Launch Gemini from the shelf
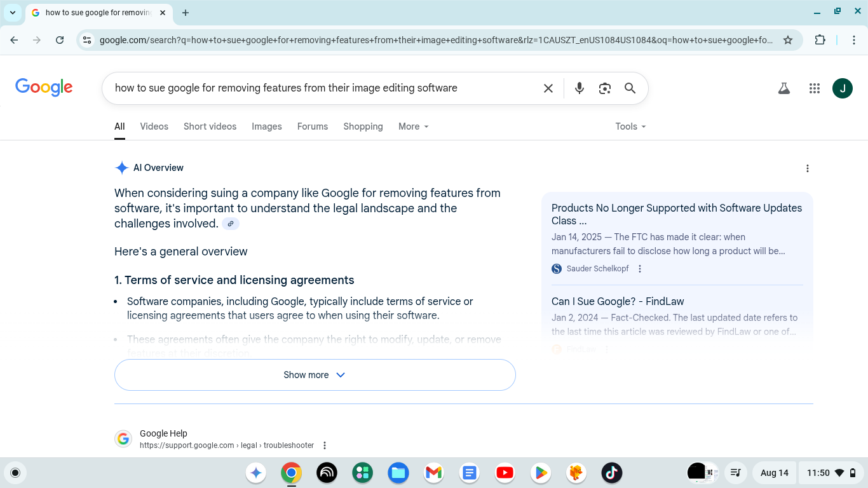Image resolution: width=868 pixels, height=488 pixels. pos(256,473)
